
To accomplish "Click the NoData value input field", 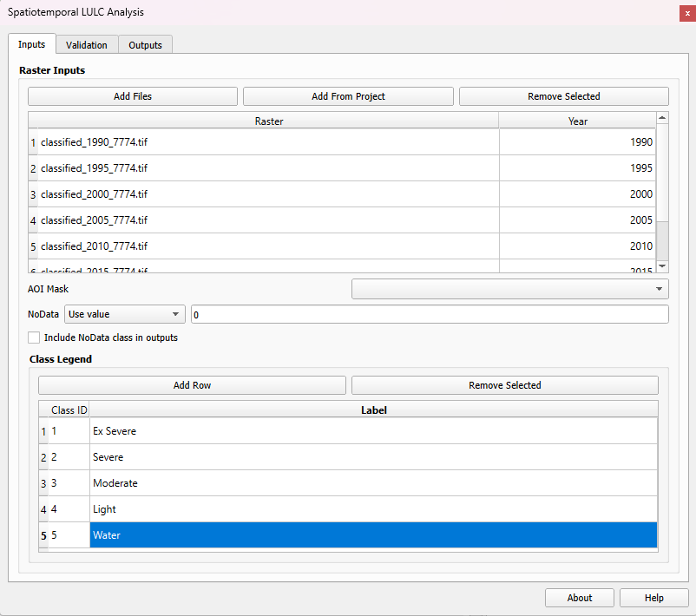I will [430, 313].
